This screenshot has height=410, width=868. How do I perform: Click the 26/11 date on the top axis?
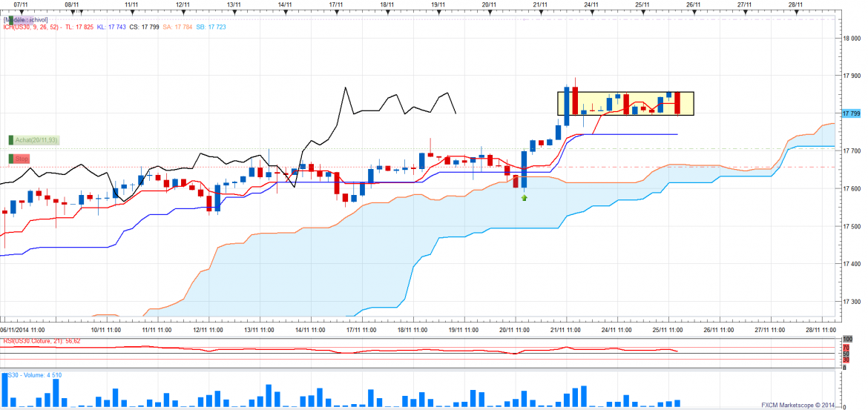[694, 4]
